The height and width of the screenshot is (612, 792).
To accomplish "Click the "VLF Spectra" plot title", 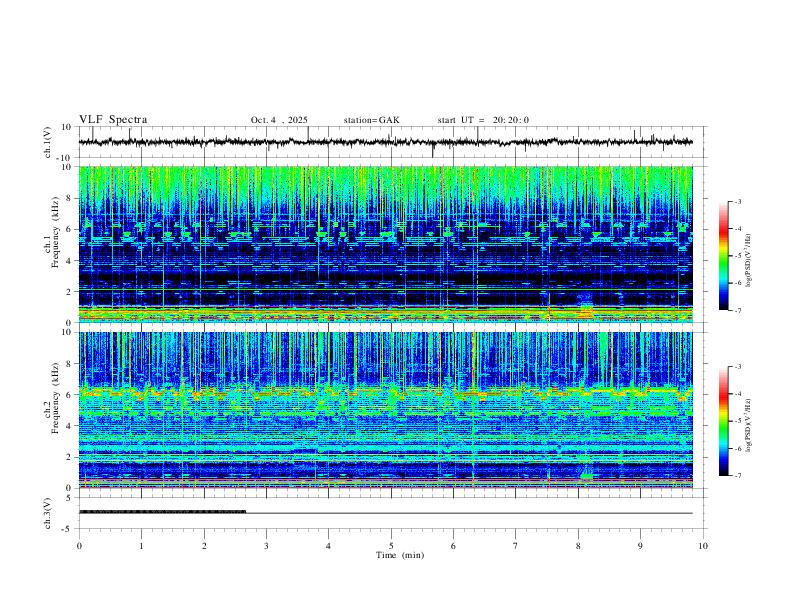I will [113, 119].
